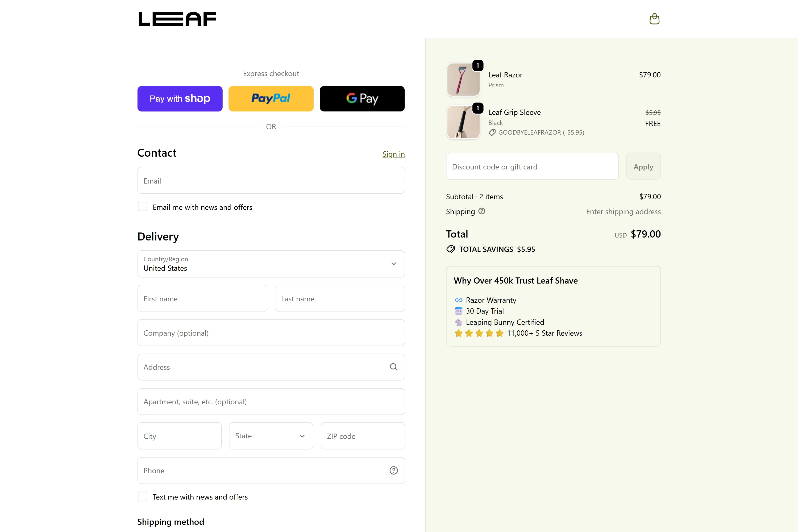The height and width of the screenshot is (532, 798).
Task: Click the Leaf Grip Sleeve thumbnail
Action: tap(463, 122)
